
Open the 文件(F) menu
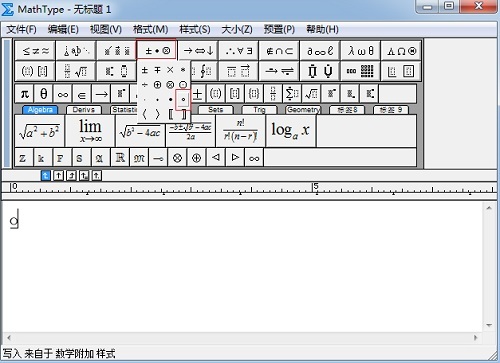pos(21,30)
